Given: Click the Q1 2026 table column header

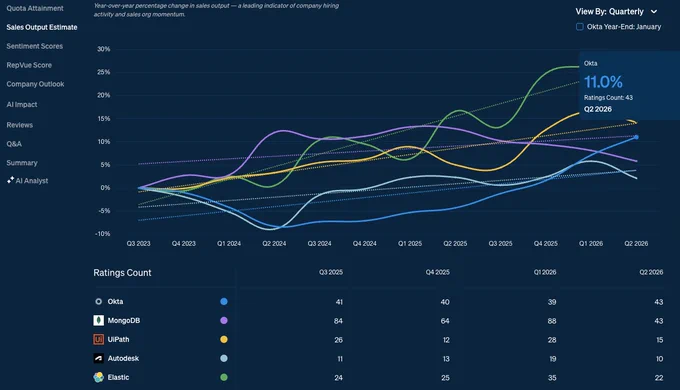Looking at the screenshot, I should (x=545, y=272).
